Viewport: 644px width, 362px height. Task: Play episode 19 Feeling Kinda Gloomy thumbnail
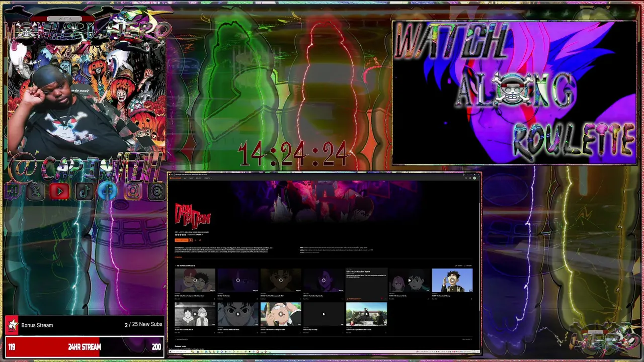click(452, 280)
